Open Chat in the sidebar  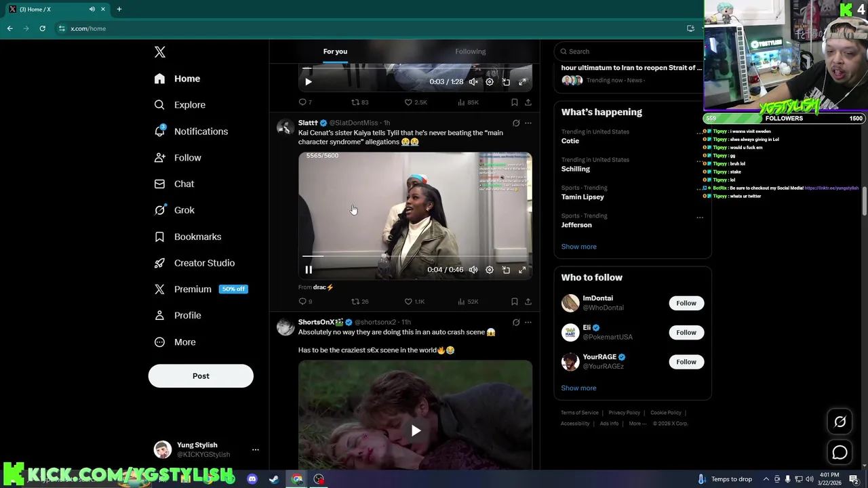pyautogui.click(x=174, y=184)
